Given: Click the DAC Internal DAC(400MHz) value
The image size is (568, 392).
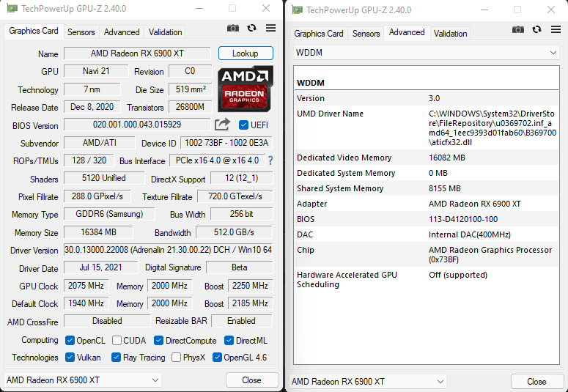Looking at the screenshot, I should (470, 234).
